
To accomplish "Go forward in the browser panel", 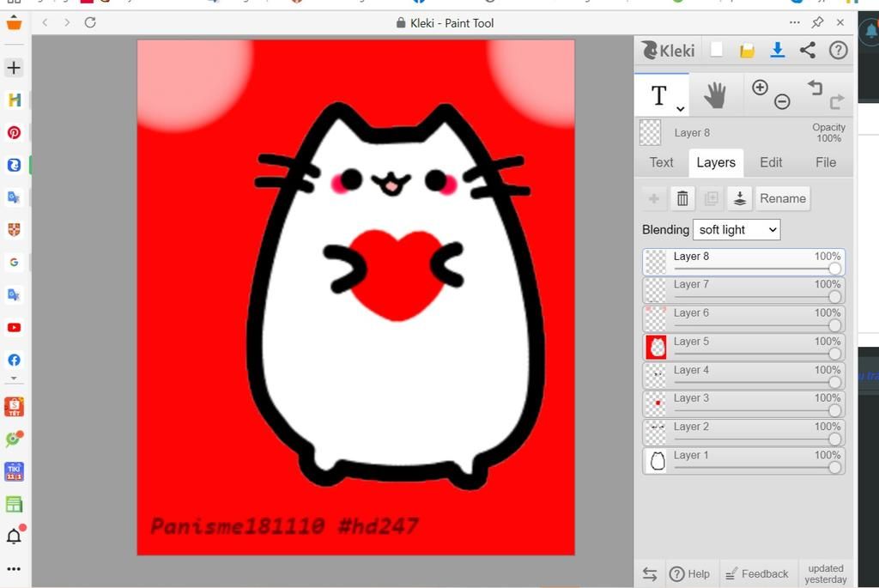I will (x=67, y=22).
